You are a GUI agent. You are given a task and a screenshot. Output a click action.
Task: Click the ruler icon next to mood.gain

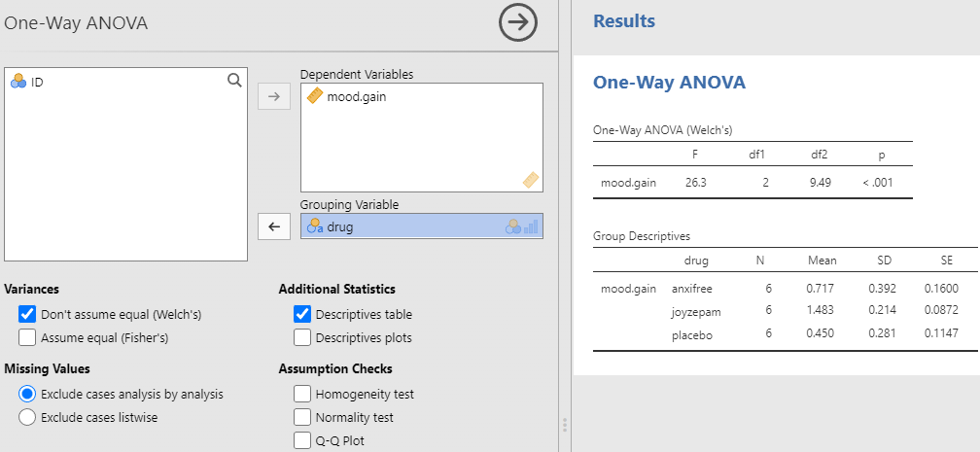[314, 96]
